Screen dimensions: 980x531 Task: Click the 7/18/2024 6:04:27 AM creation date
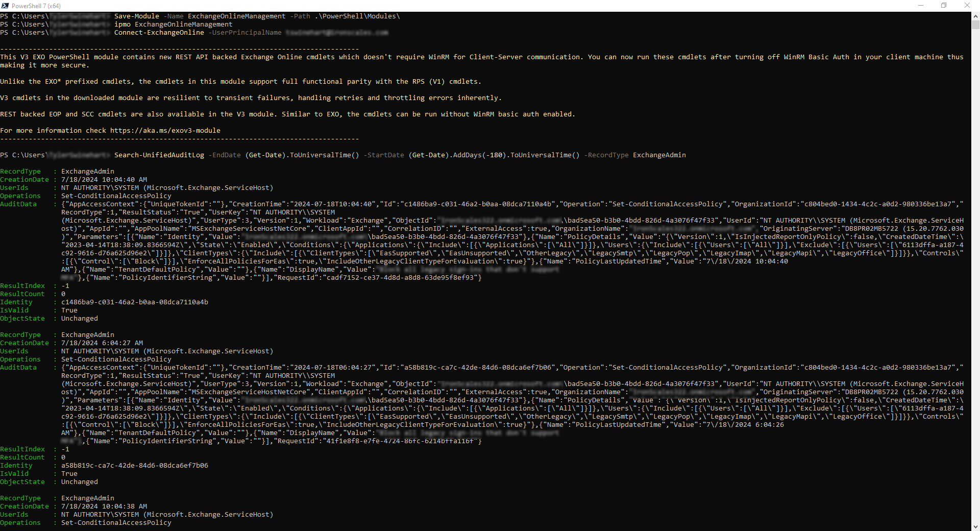[x=102, y=343]
